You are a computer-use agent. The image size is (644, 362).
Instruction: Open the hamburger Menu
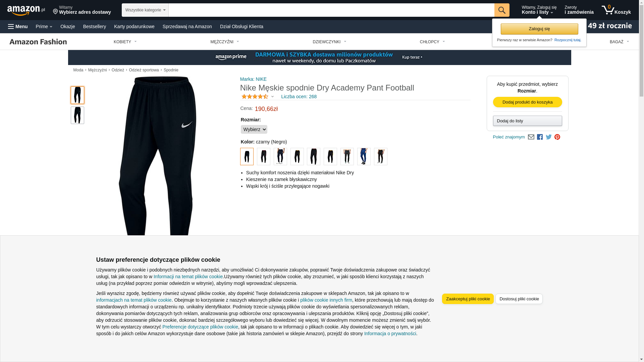tap(18, 26)
